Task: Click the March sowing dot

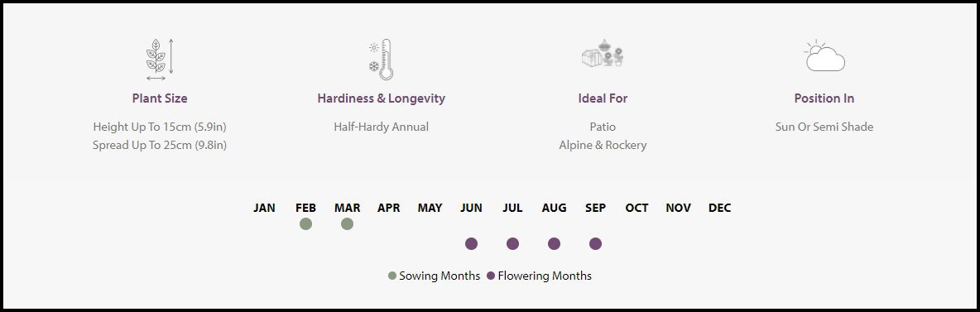Action: (348, 223)
